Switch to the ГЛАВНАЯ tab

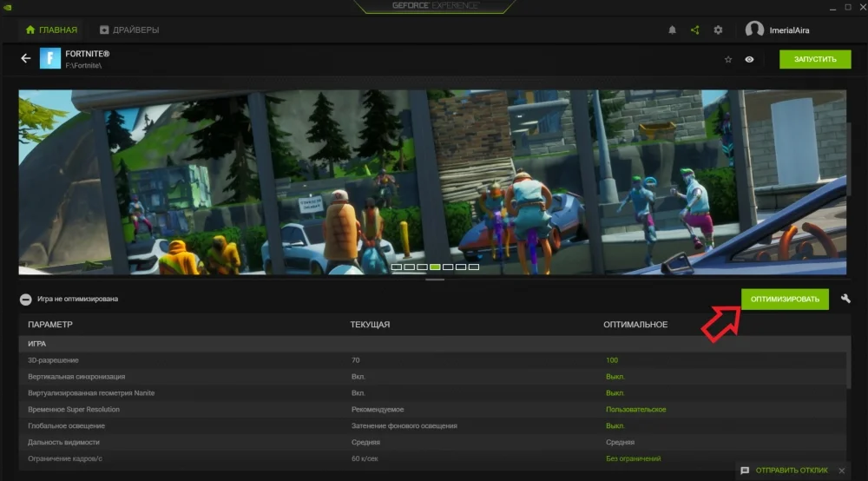(51, 30)
